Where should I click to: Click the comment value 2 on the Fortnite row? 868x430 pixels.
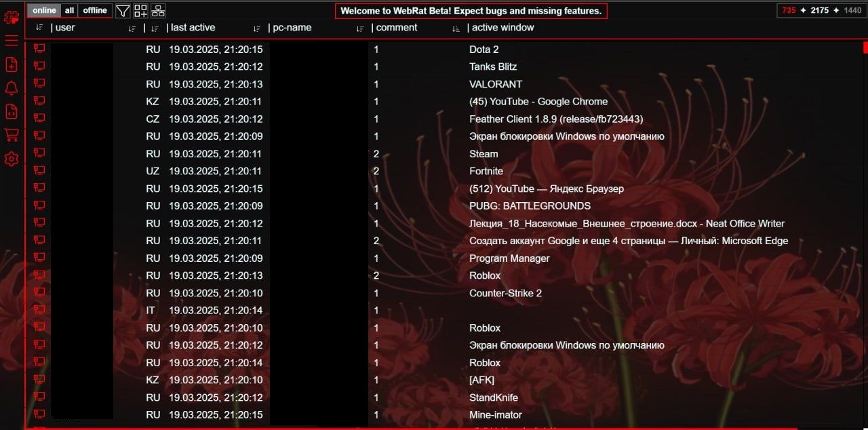376,171
